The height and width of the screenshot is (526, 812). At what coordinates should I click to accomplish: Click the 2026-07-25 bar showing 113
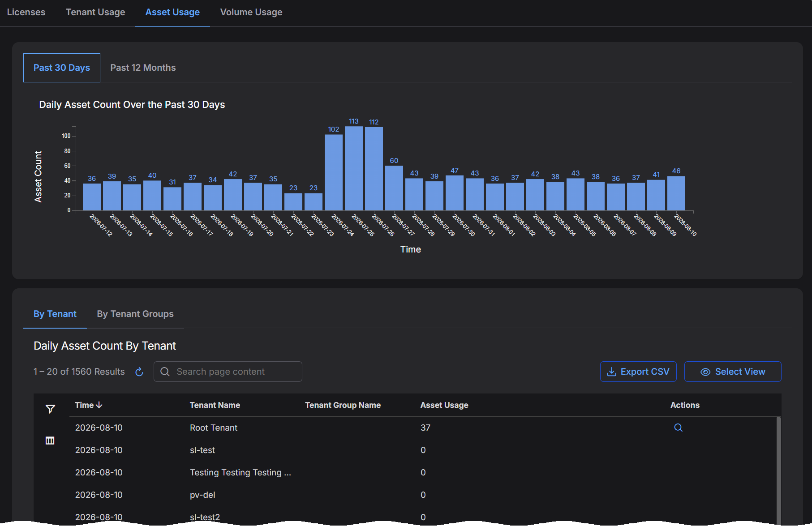click(x=354, y=168)
